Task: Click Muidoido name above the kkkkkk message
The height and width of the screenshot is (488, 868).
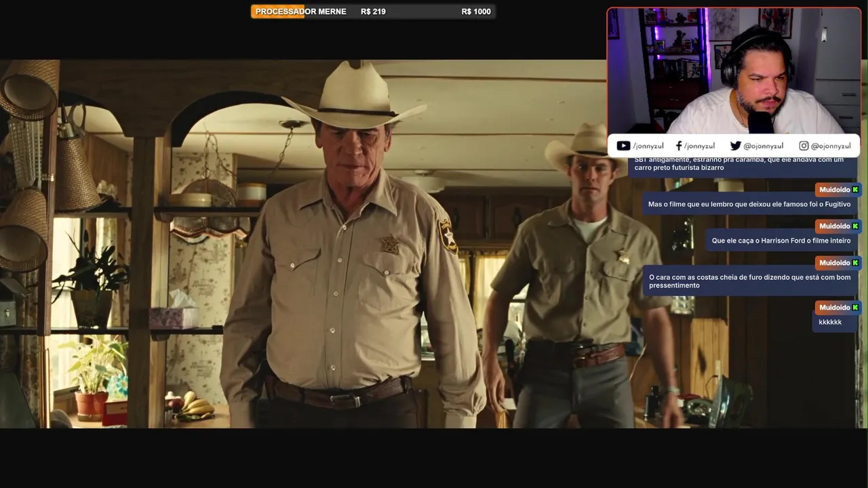Action: point(834,308)
